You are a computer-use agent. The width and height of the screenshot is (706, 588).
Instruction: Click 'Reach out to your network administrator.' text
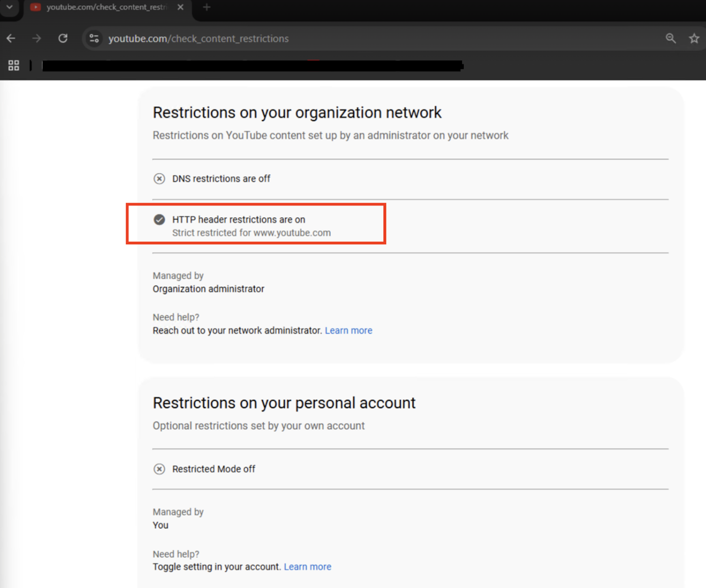click(x=237, y=330)
